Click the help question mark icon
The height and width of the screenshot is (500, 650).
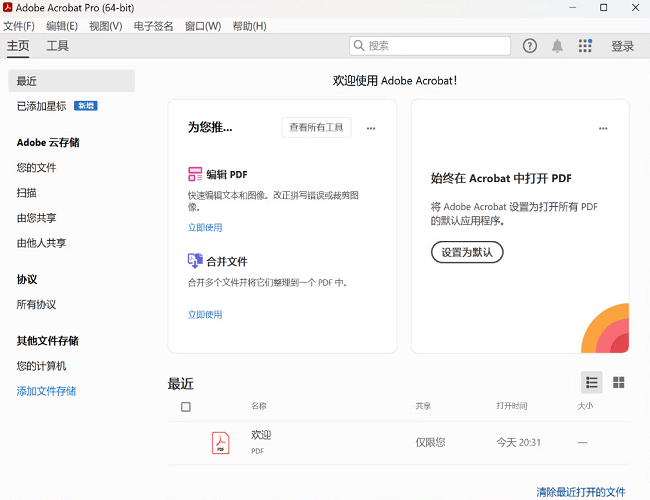coord(530,46)
